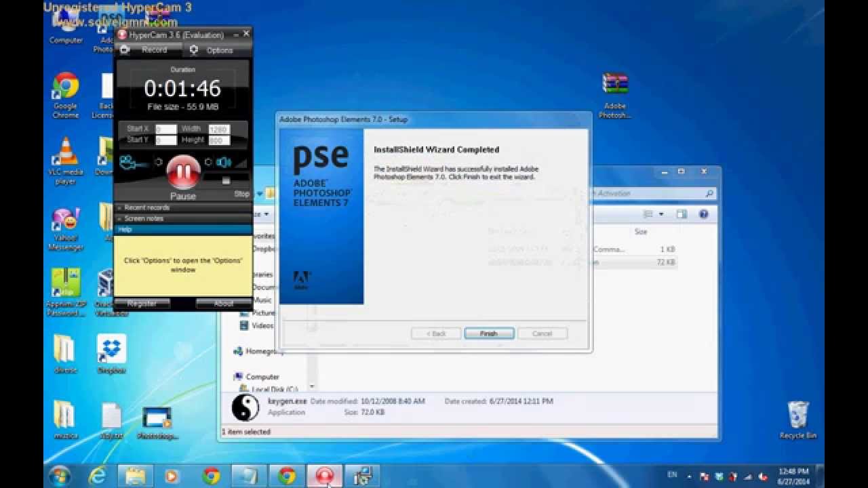
Task: Open the Recycle Bin
Action: (797, 420)
